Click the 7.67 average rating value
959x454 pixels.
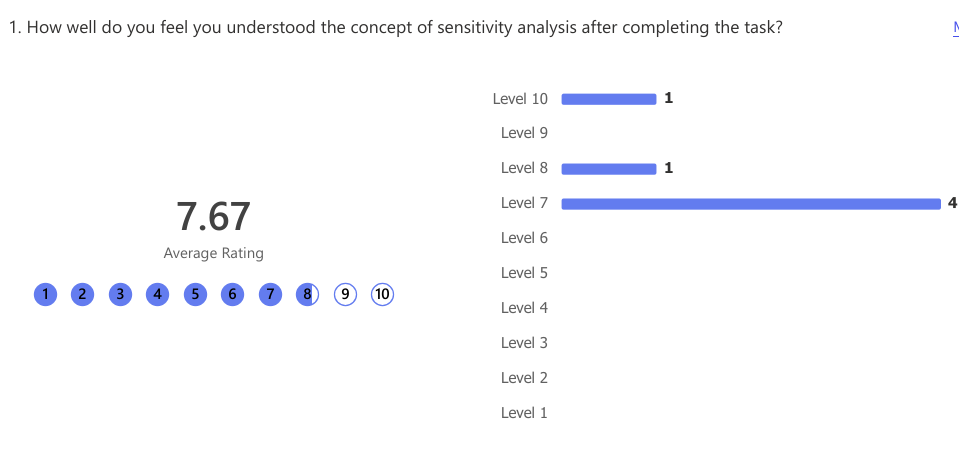point(213,216)
